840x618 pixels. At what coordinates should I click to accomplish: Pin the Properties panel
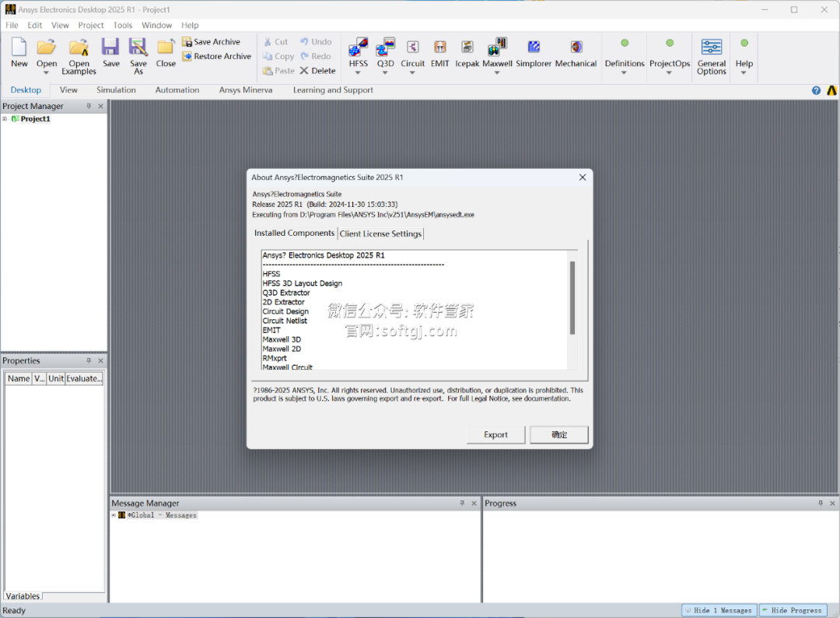pyautogui.click(x=89, y=360)
